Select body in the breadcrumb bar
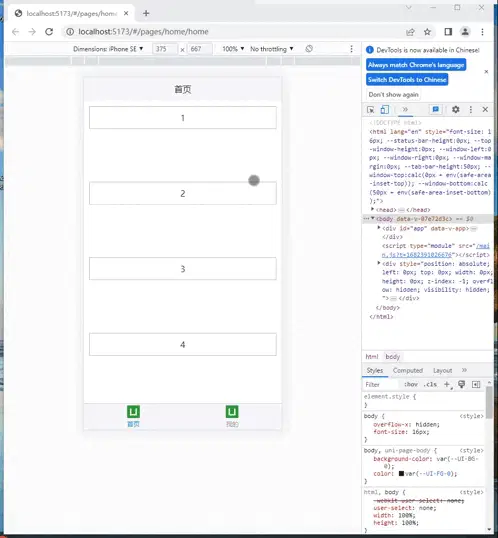Image resolution: width=498 pixels, height=538 pixels. (393, 357)
